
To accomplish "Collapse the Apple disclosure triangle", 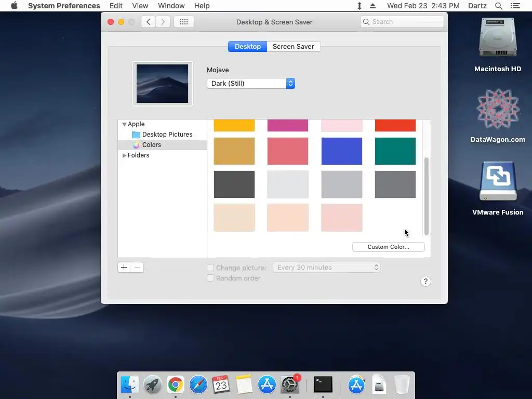I will click(124, 124).
